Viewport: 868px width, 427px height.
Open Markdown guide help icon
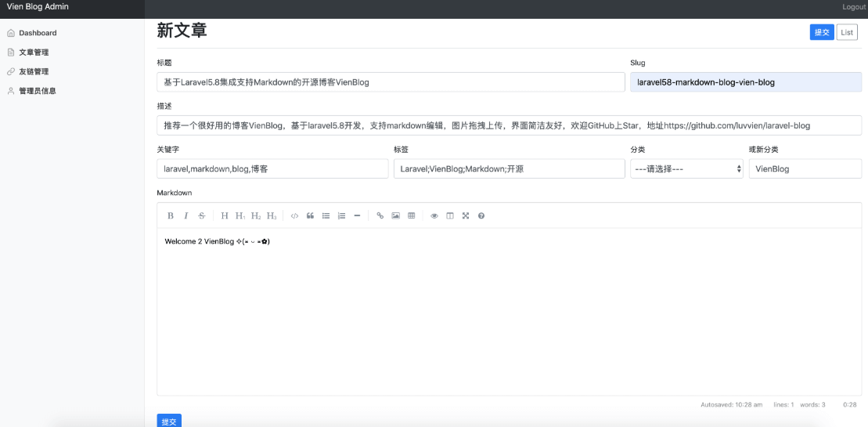481,216
